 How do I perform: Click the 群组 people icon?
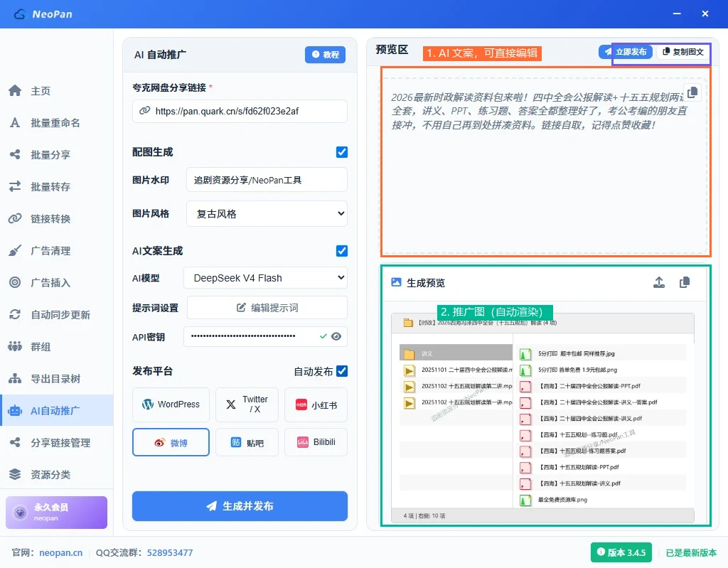(x=15, y=346)
